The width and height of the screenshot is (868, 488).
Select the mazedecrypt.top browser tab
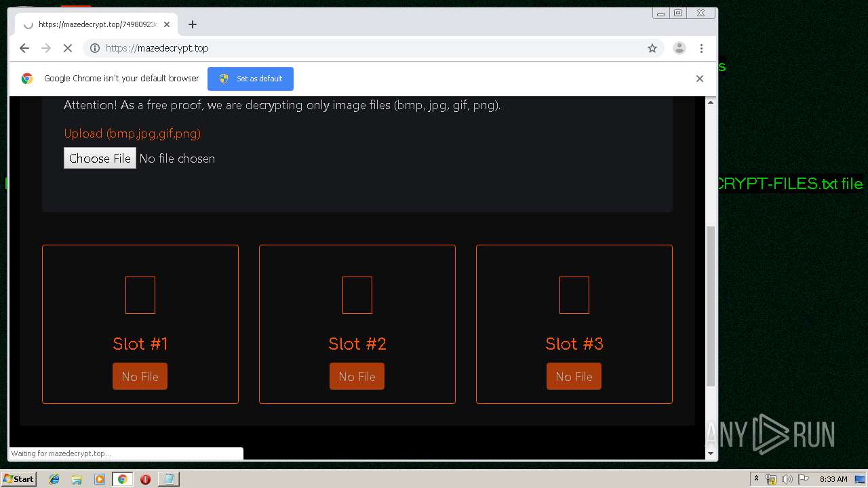(95, 24)
